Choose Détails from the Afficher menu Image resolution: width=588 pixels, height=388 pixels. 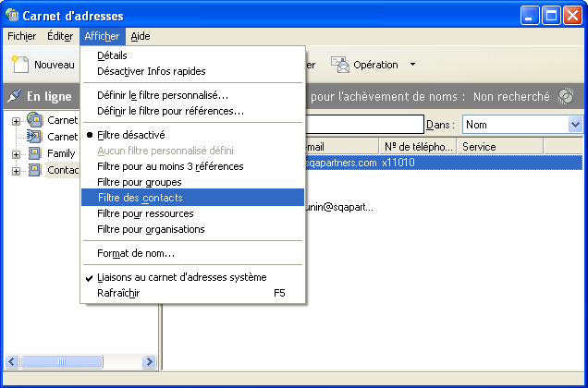192,55
